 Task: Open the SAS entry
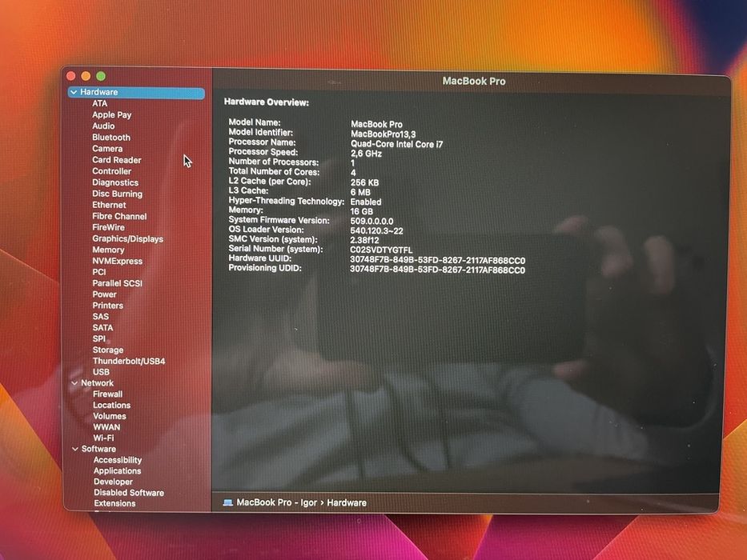(101, 316)
